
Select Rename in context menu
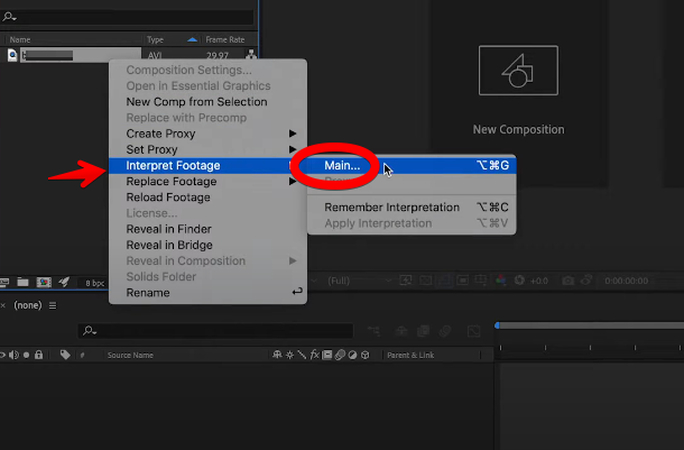pyautogui.click(x=208, y=293)
